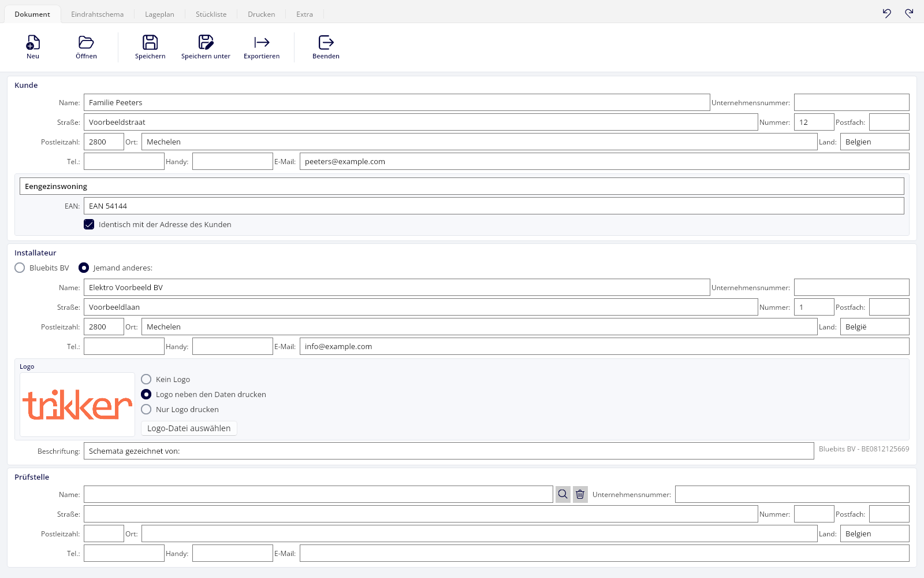Switch to the Eindrahtschema tab
Image resolution: width=924 pixels, height=578 pixels.
pos(97,14)
